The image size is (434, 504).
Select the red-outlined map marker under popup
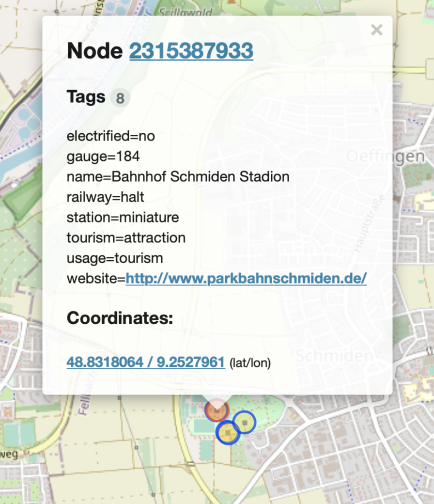(x=216, y=411)
